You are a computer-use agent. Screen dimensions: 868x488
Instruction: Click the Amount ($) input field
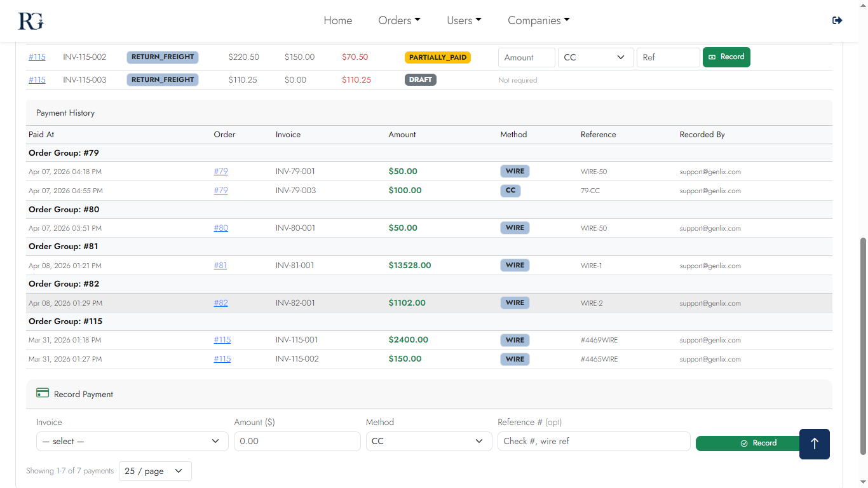pyautogui.click(x=297, y=442)
